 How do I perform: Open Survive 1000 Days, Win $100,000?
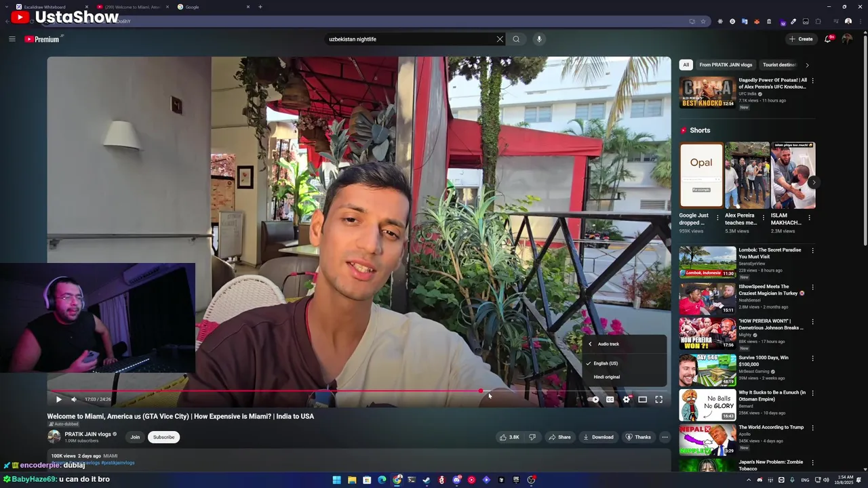click(x=707, y=369)
